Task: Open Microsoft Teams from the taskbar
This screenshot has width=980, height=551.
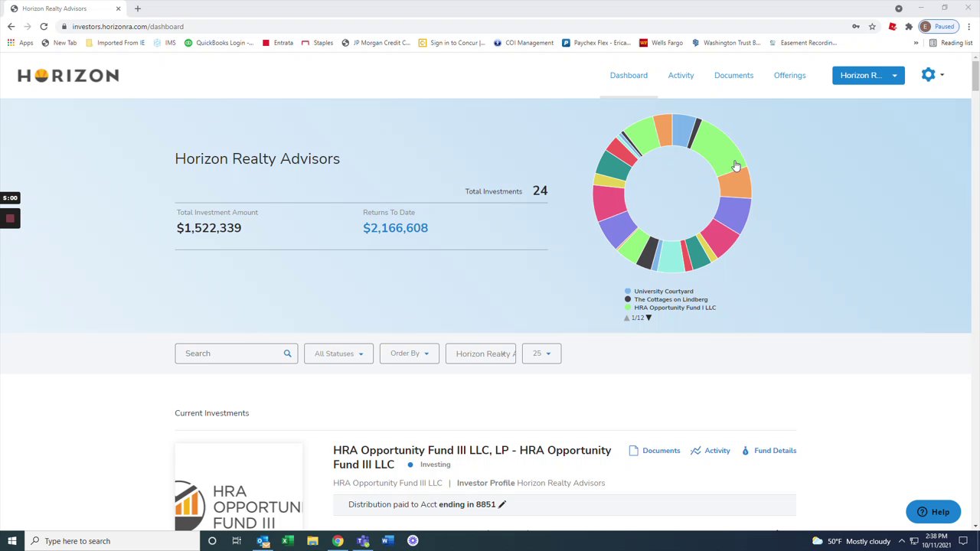Action: click(x=363, y=541)
